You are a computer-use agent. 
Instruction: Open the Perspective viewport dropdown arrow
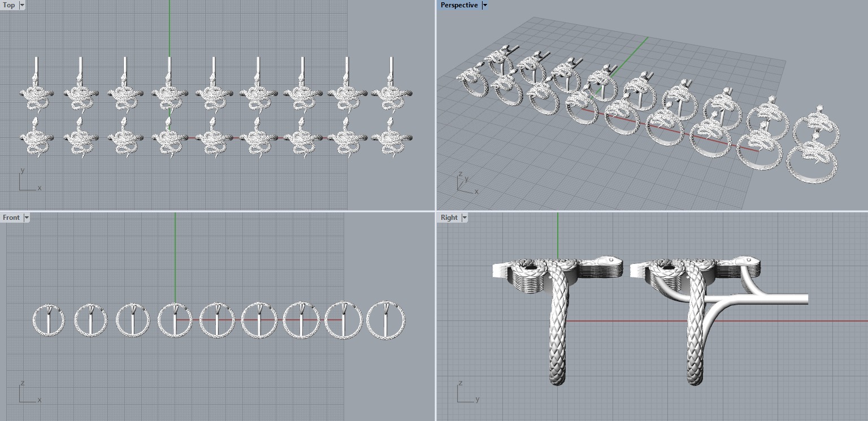tap(485, 5)
